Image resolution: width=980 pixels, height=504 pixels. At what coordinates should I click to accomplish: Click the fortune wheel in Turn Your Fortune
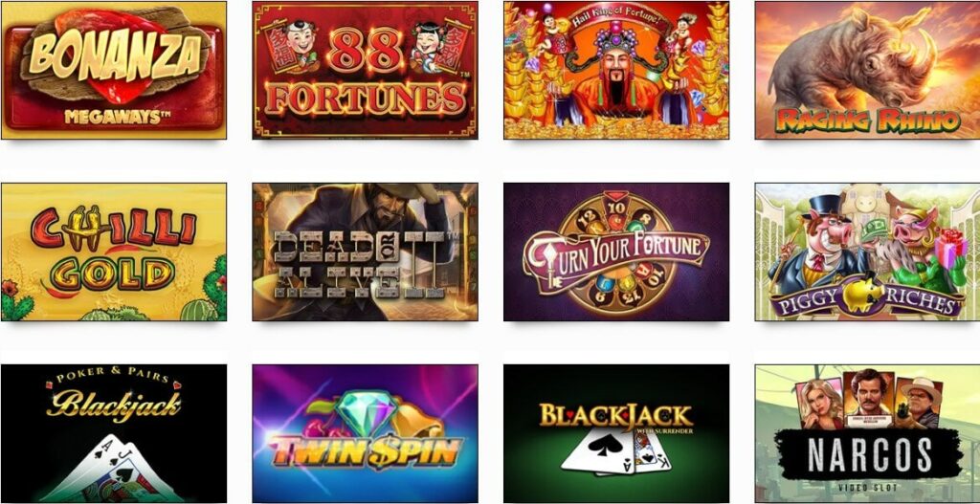click(615, 252)
